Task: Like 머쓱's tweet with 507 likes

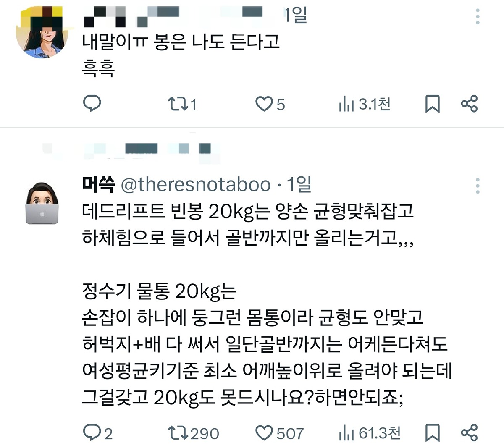Action: click(279, 433)
